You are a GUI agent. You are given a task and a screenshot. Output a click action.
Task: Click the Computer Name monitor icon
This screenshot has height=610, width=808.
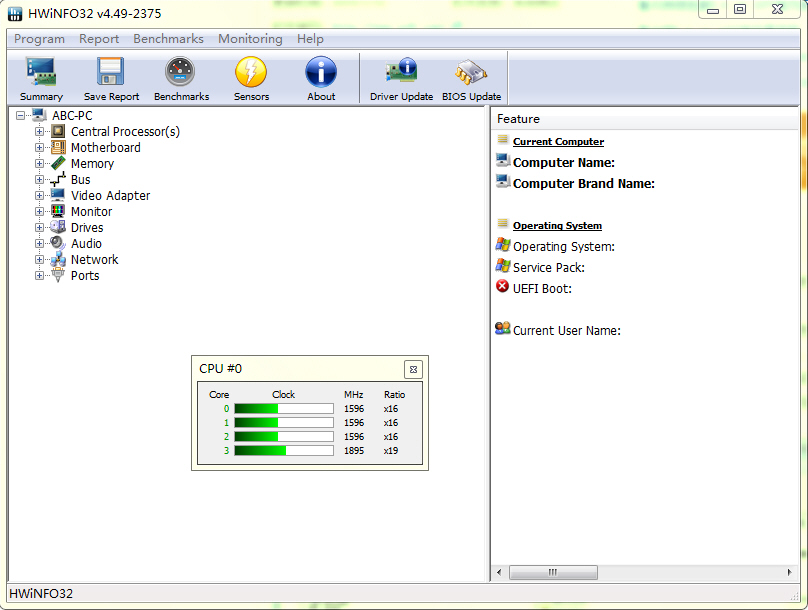(503, 160)
